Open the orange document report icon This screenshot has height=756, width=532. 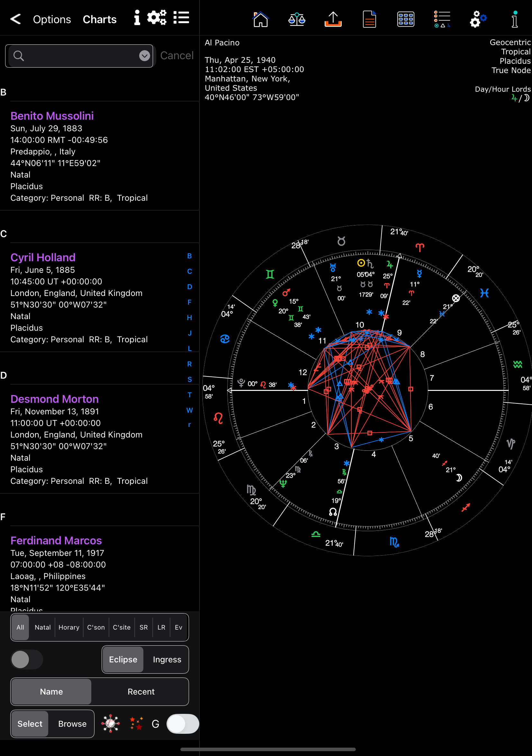pyautogui.click(x=369, y=19)
